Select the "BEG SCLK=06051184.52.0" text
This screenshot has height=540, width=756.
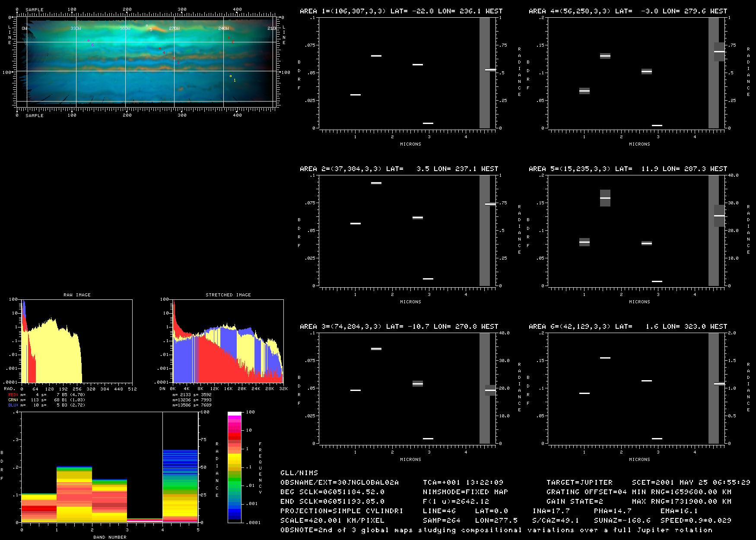pyautogui.click(x=332, y=492)
